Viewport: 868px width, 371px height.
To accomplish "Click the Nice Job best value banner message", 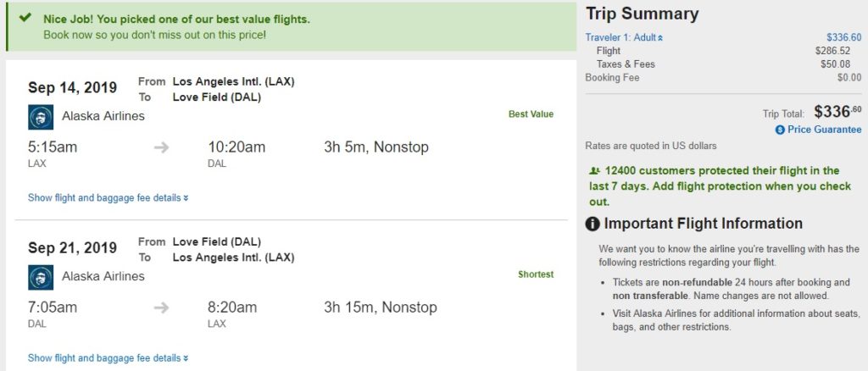I will click(x=176, y=19).
